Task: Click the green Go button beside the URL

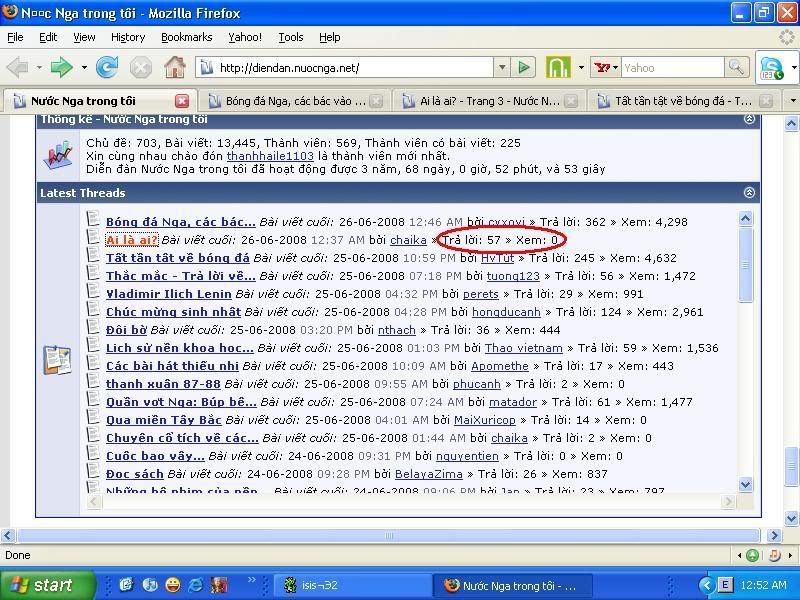Action: [x=524, y=68]
